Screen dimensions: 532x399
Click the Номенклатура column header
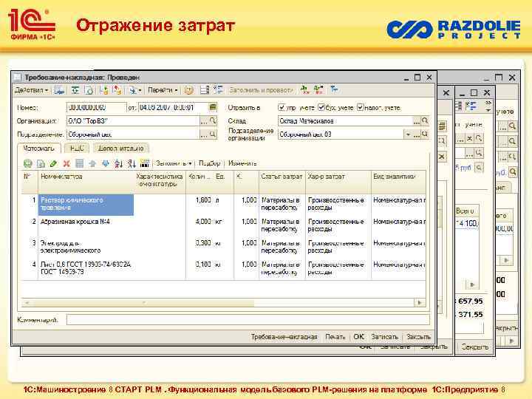86,182
